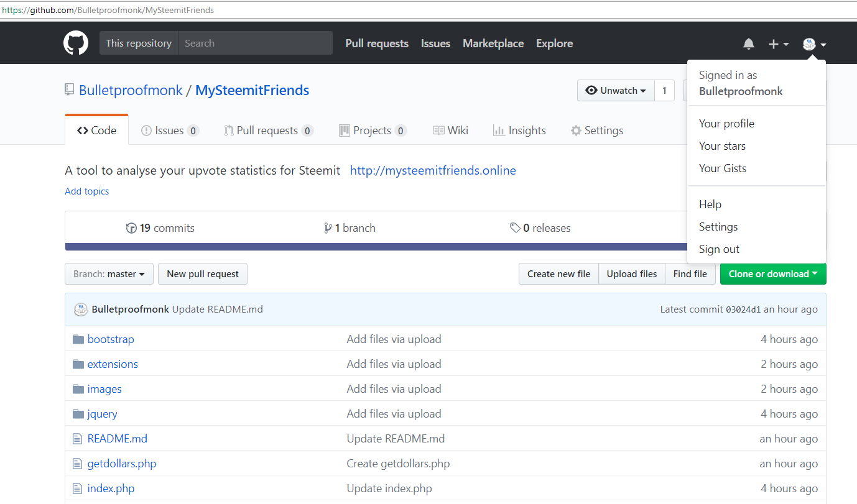Viewport: 857px width, 504px height.
Task: Expand the Branch: master selector
Action: coord(109,274)
